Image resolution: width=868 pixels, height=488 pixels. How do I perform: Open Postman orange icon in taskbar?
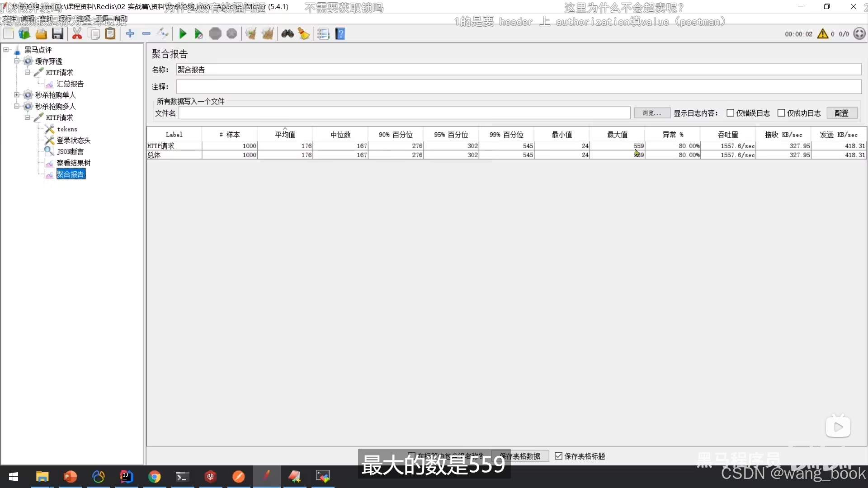(239, 477)
